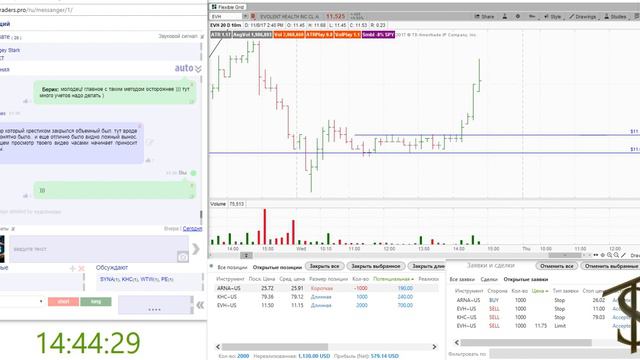Like the purple chat message with thumbs-up
The height and width of the screenshot is (360, 640).
[148, 160]
